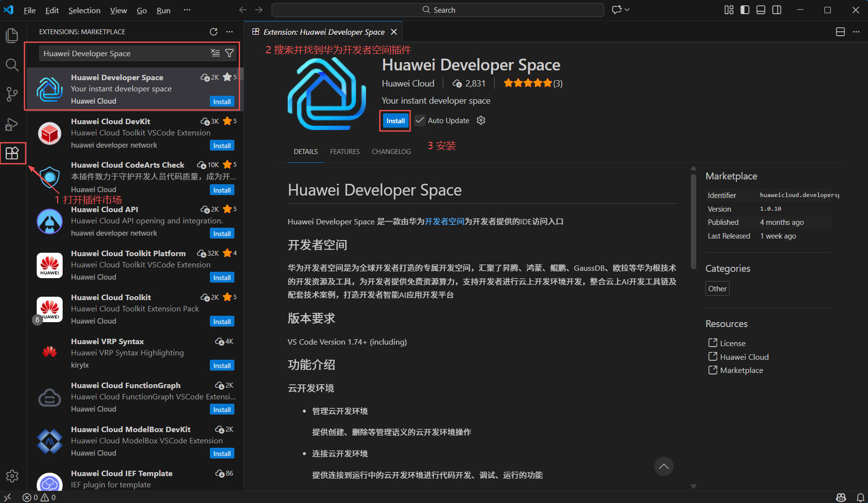The height and width of the screenshot is (503, 868).
Task: Open the File menu
Action: pos(30,10)
